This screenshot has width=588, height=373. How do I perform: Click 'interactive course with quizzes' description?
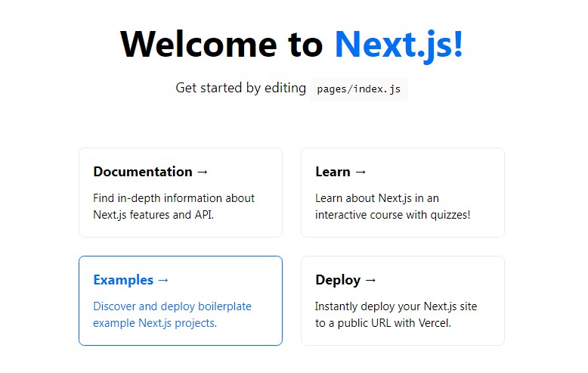(392, 215)
